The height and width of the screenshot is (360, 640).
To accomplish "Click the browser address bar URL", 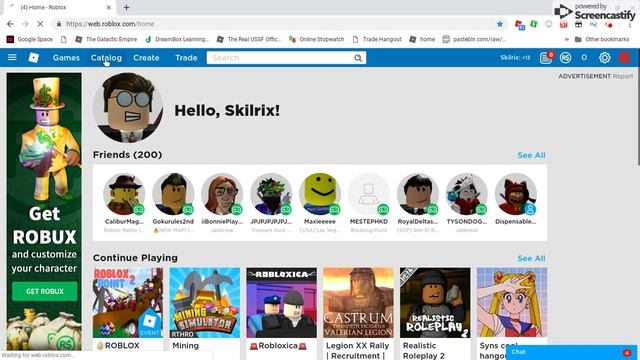I will point(110,24).
